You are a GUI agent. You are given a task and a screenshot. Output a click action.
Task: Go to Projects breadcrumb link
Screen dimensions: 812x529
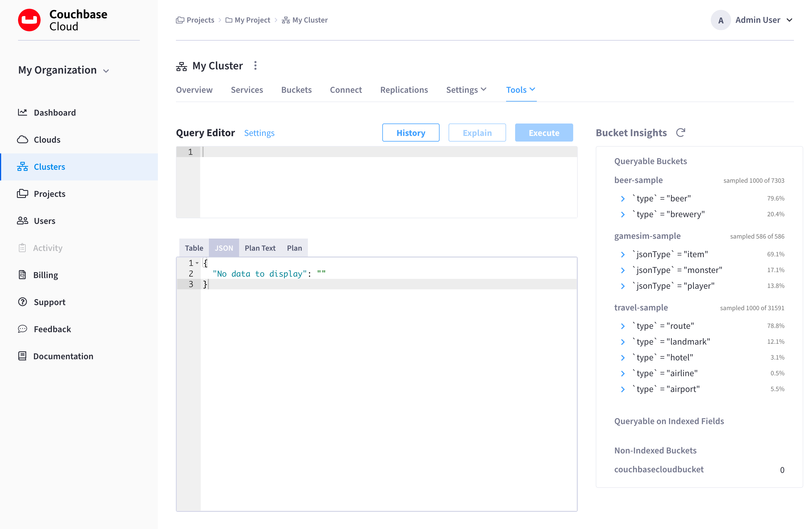pos(200,20)
